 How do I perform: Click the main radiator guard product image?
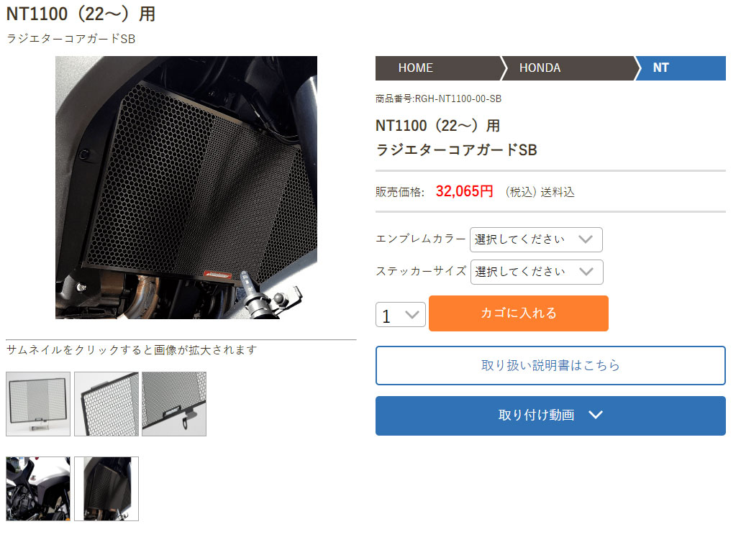click(186, 188)
